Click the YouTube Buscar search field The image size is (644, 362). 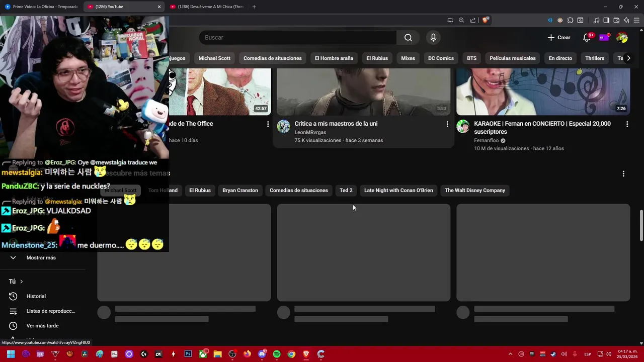point(297,38)
